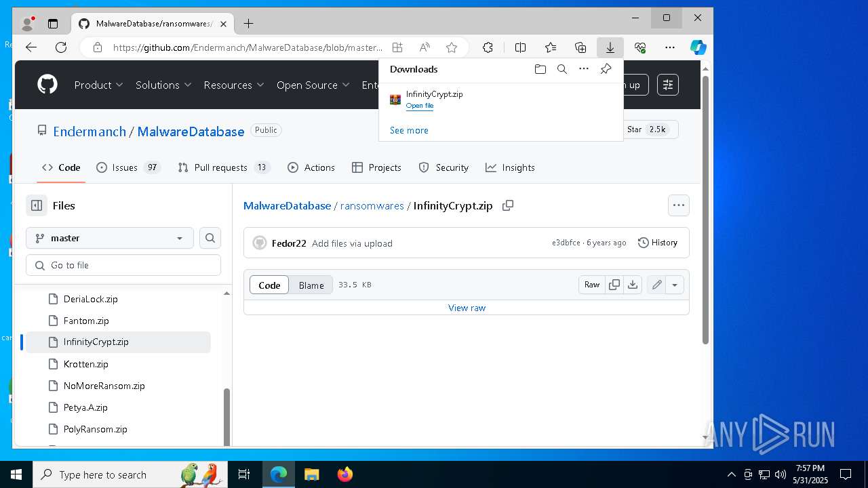Open commit e3dbfce

(566, 243)
